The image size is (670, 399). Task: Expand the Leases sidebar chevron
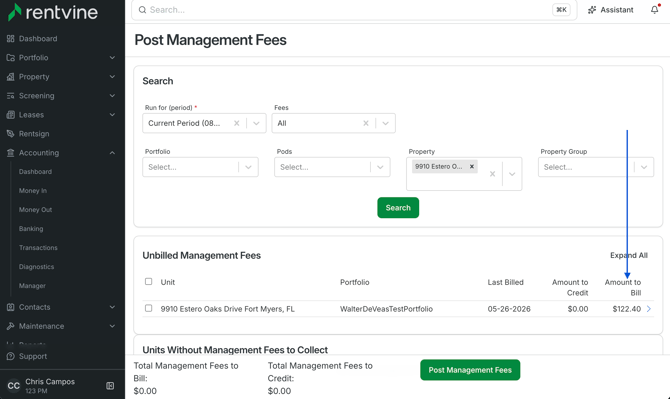[x=112, y=115]
